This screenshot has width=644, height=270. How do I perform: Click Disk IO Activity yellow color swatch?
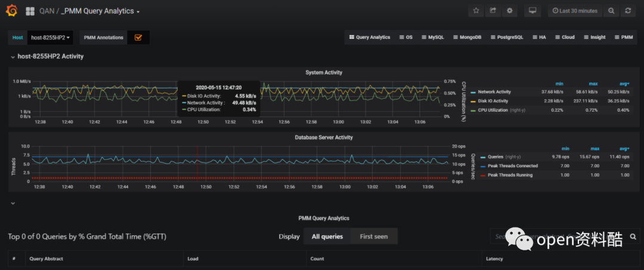[473, 102]
